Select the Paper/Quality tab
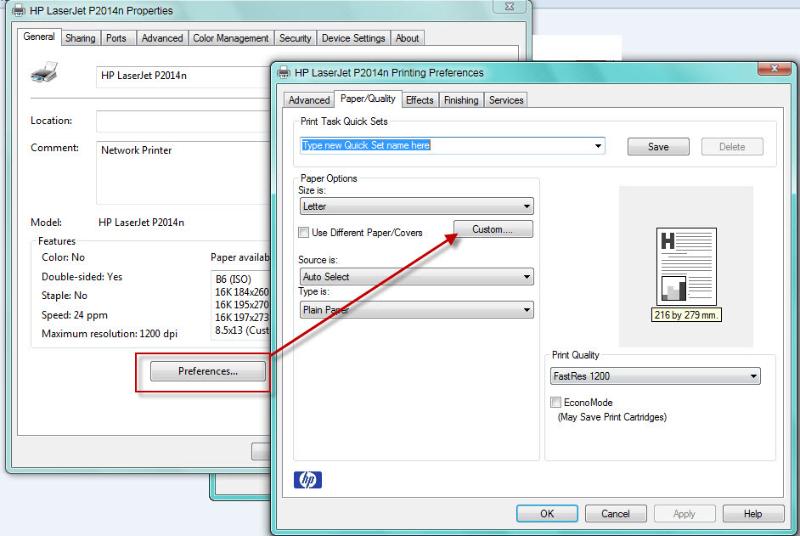 click(368, 99)
